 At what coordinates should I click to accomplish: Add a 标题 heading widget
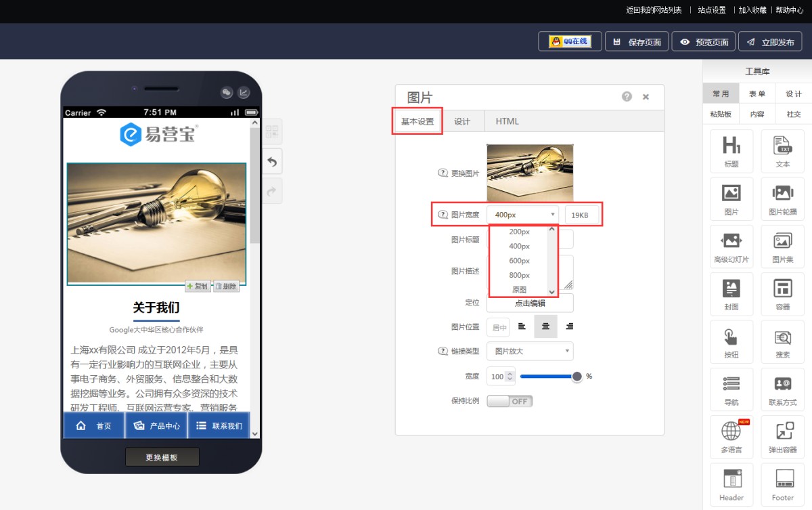(x=731, y=150)
